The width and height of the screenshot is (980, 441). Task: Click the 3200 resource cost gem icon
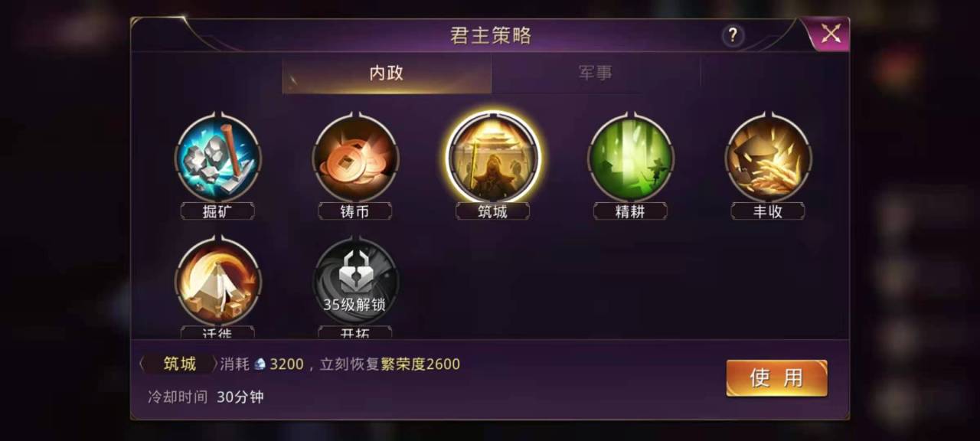[x=260, y=364]
